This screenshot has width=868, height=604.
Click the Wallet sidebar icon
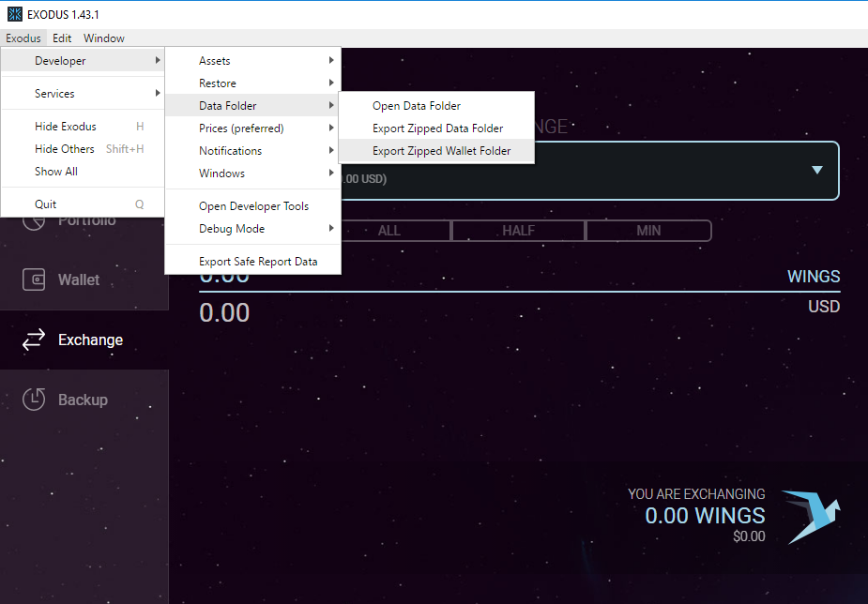pyautogui.click(x=34, y=279)
